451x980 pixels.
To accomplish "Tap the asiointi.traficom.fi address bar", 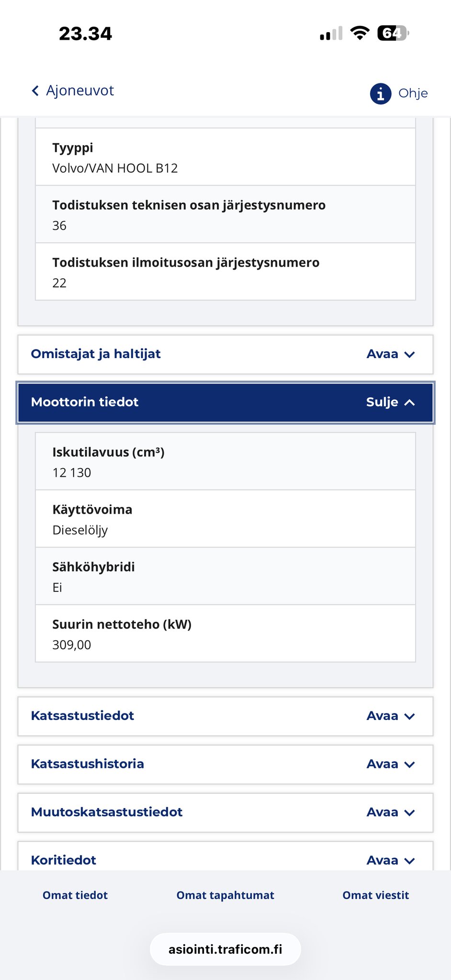I will [x=225, y=949].
